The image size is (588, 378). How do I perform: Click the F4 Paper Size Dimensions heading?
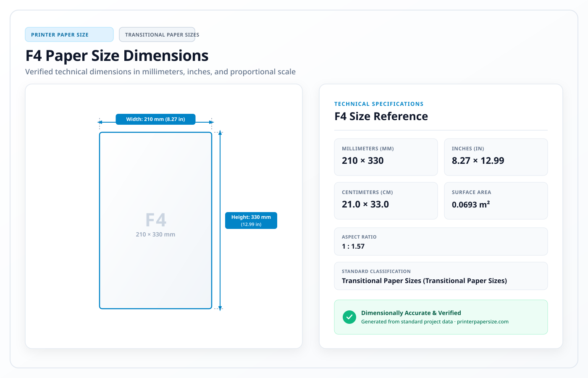[117, 56]
